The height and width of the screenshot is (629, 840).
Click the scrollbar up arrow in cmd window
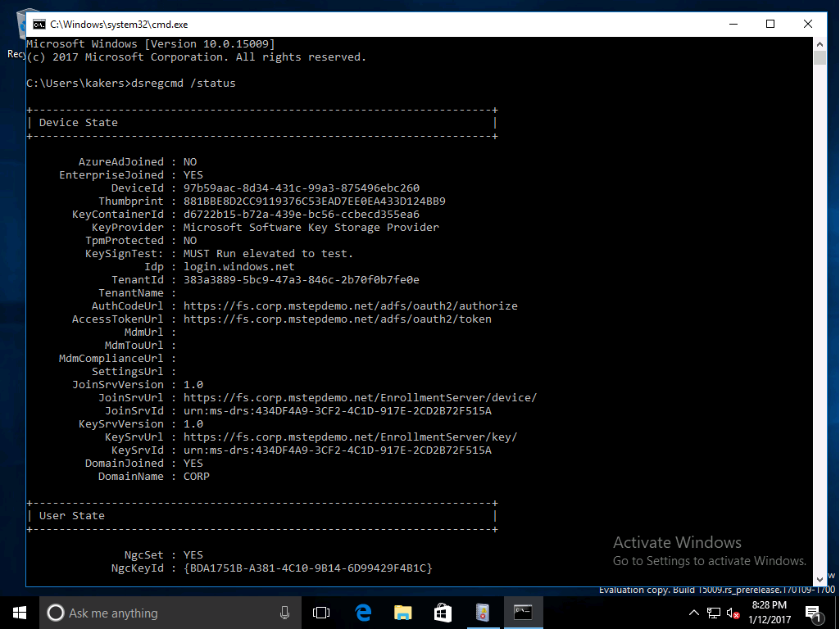820,43
